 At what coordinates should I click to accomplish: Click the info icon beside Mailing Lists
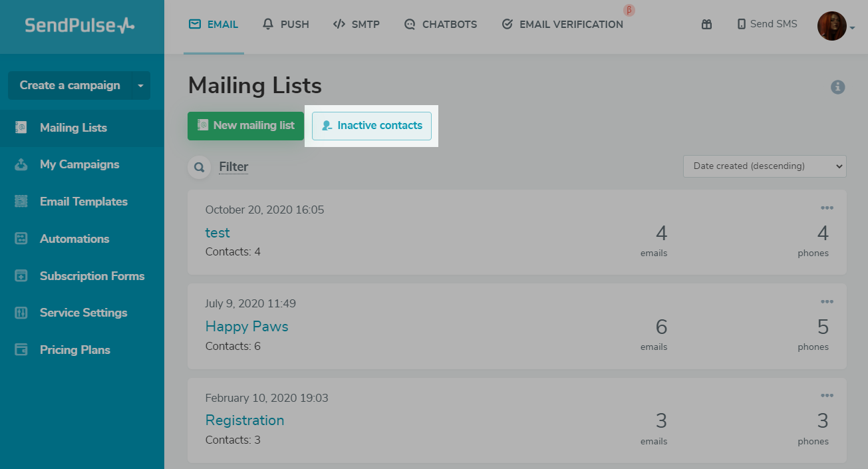837,87
